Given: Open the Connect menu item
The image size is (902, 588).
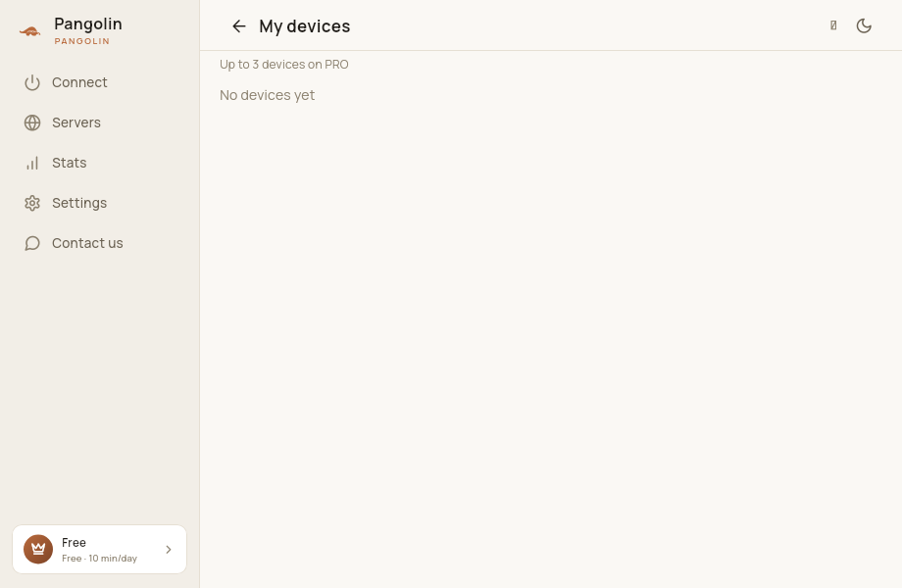Looking at the screenshot, I should coord(79,82).
